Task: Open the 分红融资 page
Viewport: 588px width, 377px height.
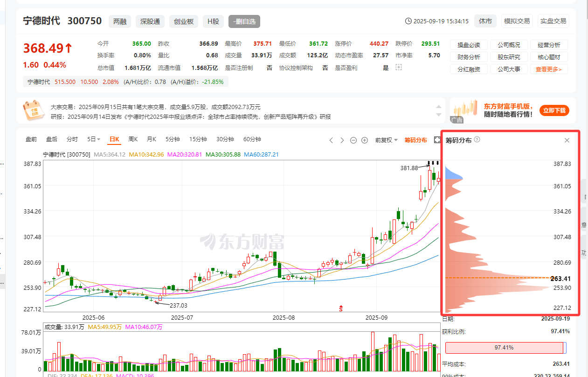Action: [x=469, y=69]
